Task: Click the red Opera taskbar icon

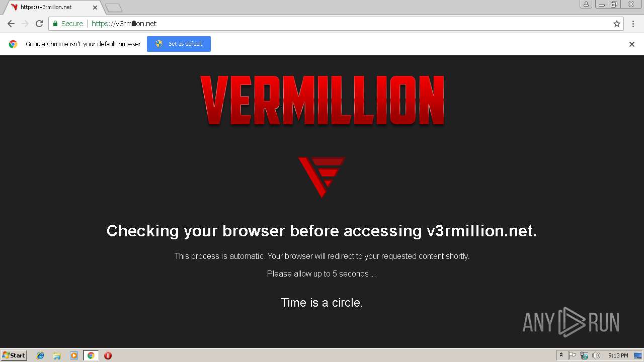Action: pos(108,355)
